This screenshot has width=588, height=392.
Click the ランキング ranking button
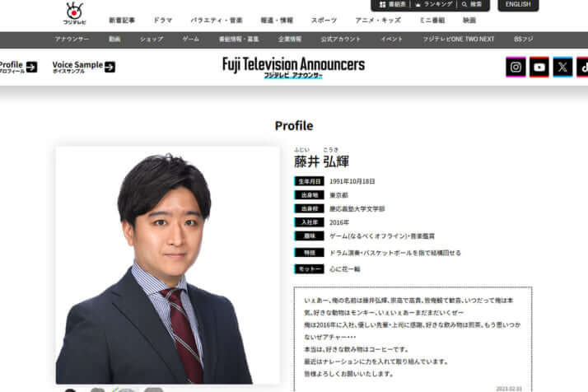click(433, 5)
